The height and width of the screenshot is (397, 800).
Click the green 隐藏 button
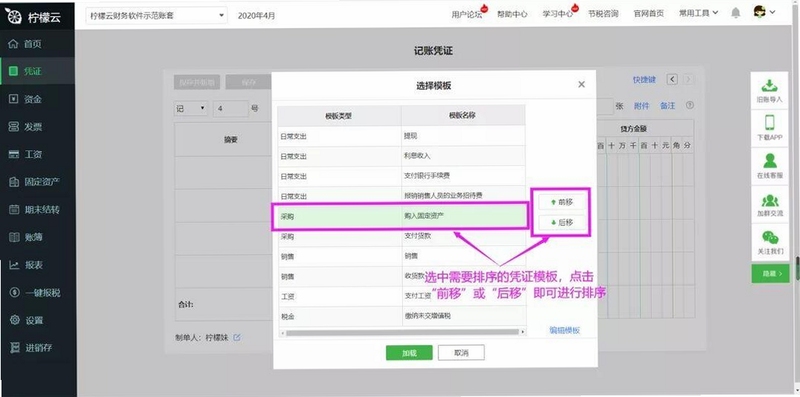tap(770, 274)
